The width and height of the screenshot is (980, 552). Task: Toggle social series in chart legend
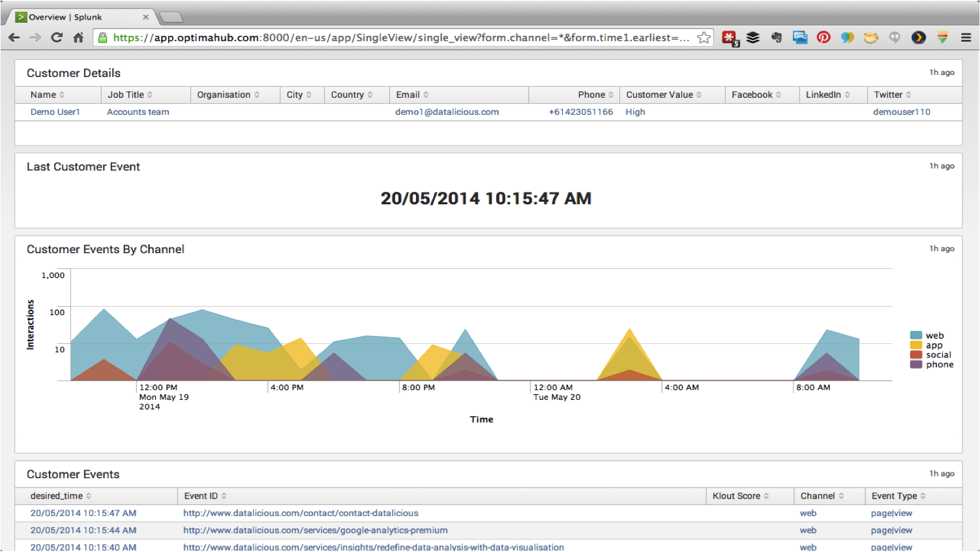click(930, 355)
